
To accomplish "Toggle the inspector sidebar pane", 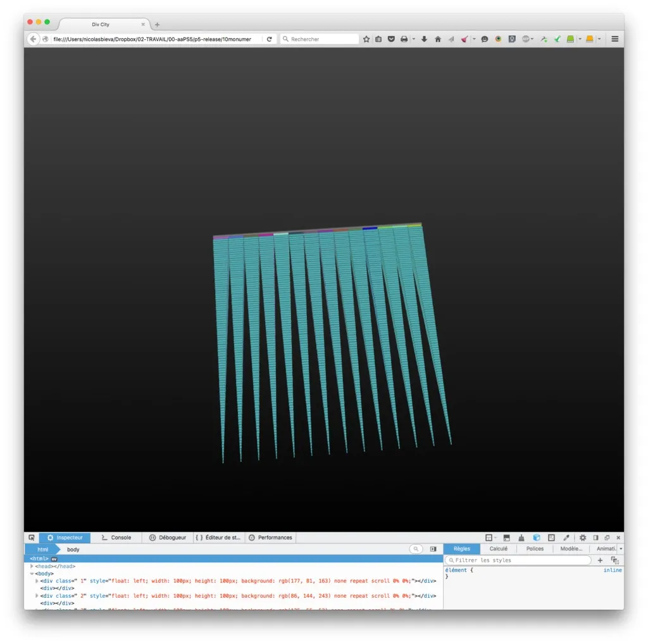I will [x=433, y=549].
